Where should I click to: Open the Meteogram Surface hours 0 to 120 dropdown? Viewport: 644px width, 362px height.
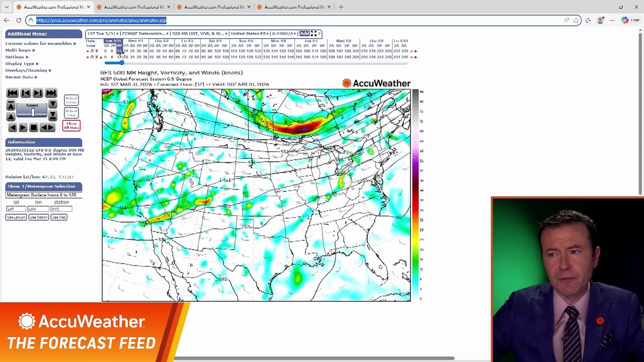(43, 195)
